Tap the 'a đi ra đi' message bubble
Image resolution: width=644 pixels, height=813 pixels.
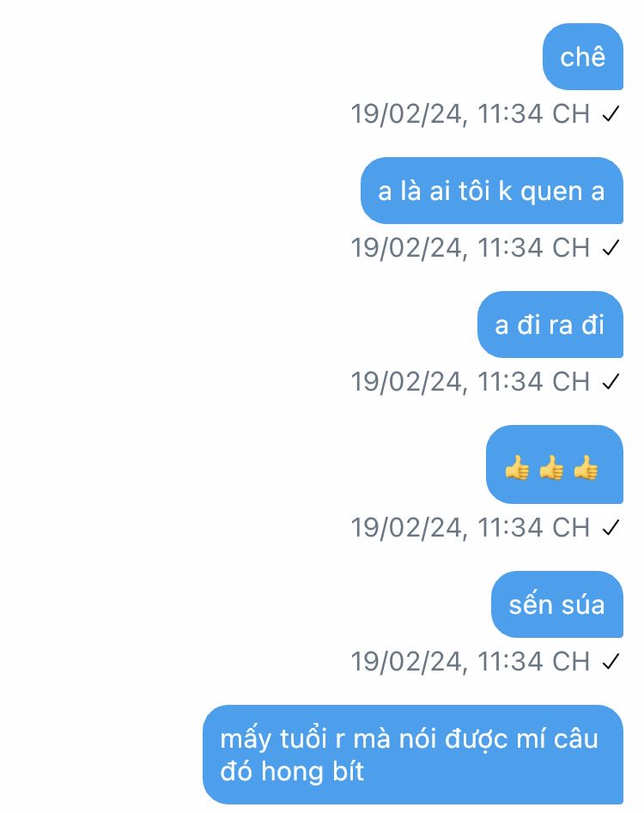550,325
